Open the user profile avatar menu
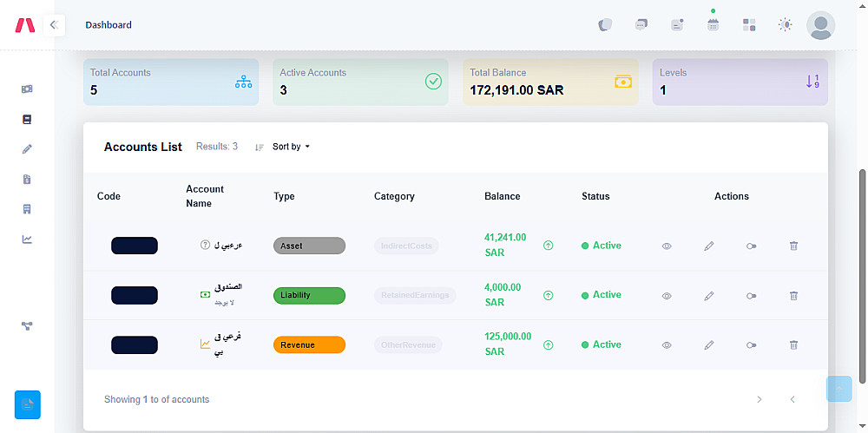 820,25
